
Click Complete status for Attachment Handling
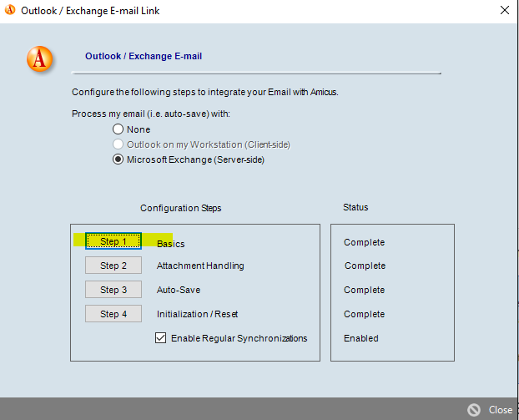365,266
